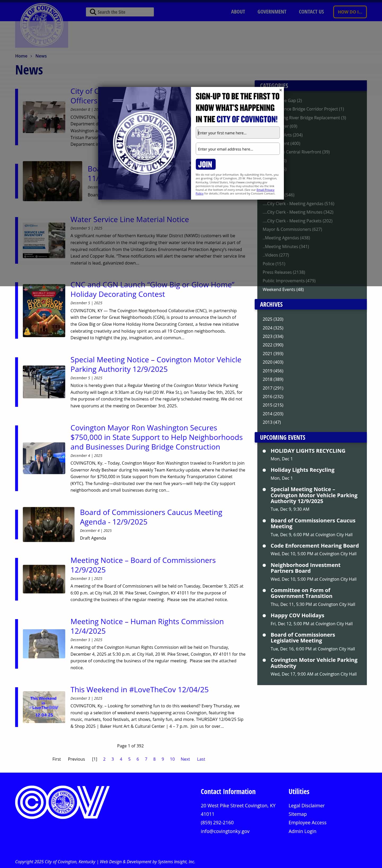
Task: Click the Human Rights Commission statue thumbnail
Action: point(44,644)
